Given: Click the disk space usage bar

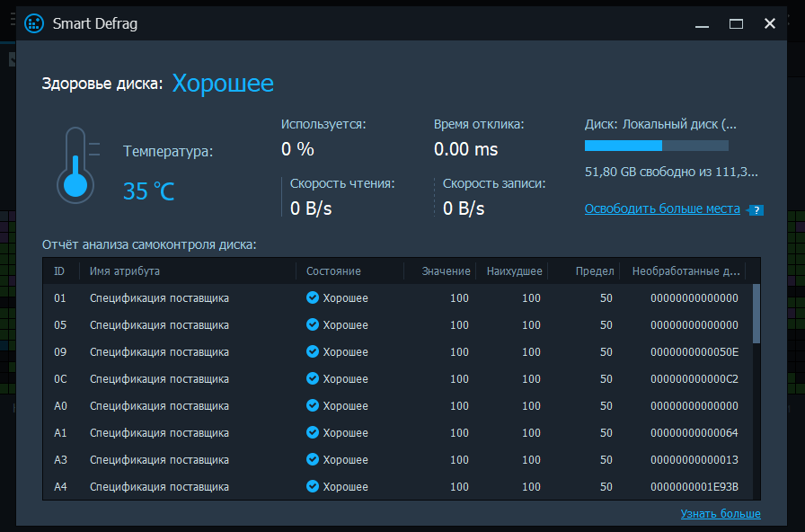Looking at the screenshot, I should (x=657, y=146).
